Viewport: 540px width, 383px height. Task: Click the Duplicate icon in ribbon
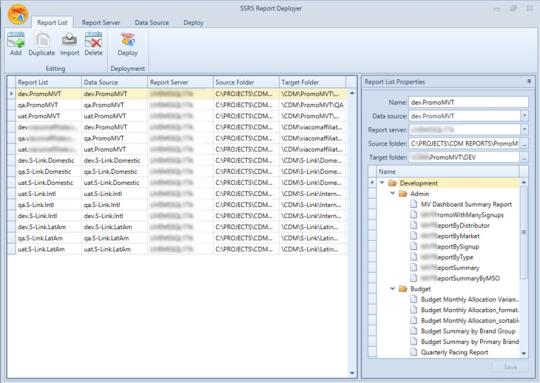point(42,40)
